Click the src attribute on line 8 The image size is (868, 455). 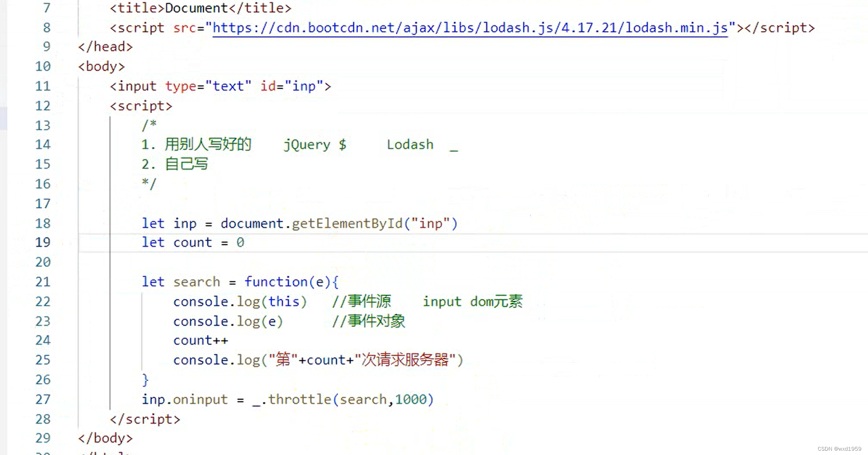coord(185,28)
